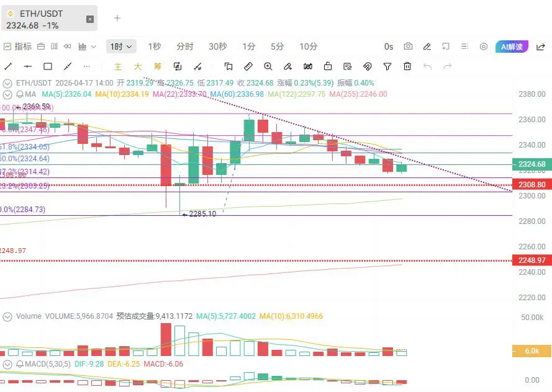
Task: Select the rectangle drawing tool
Action: click(x=48, y=66)
